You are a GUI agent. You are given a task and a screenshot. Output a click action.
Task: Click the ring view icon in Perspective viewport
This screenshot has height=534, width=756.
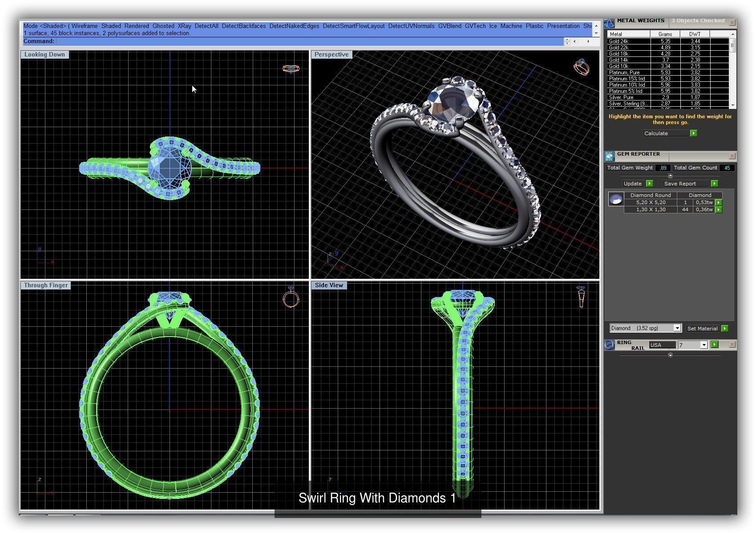[x=582, y=67]
